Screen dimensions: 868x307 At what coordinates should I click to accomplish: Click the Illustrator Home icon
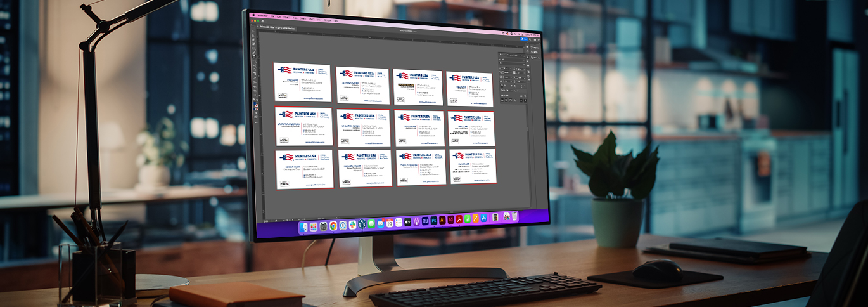click(263, 21)
